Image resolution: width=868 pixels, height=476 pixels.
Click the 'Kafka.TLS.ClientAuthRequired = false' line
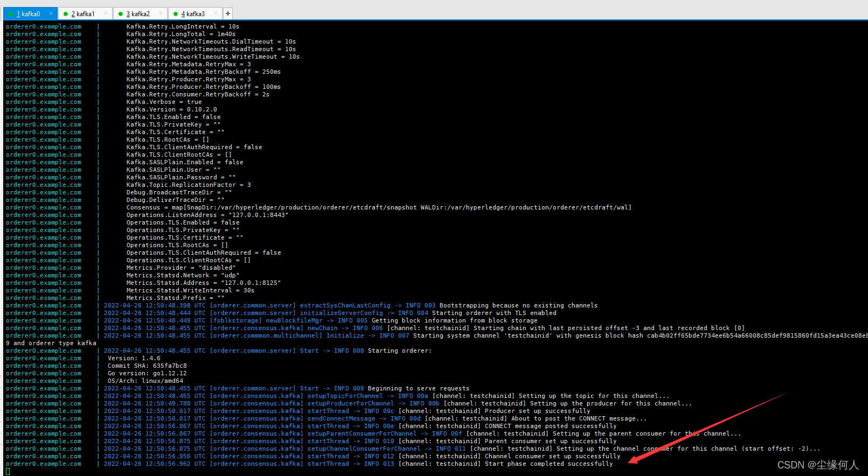pyautogui.click(x=195, y=147)
